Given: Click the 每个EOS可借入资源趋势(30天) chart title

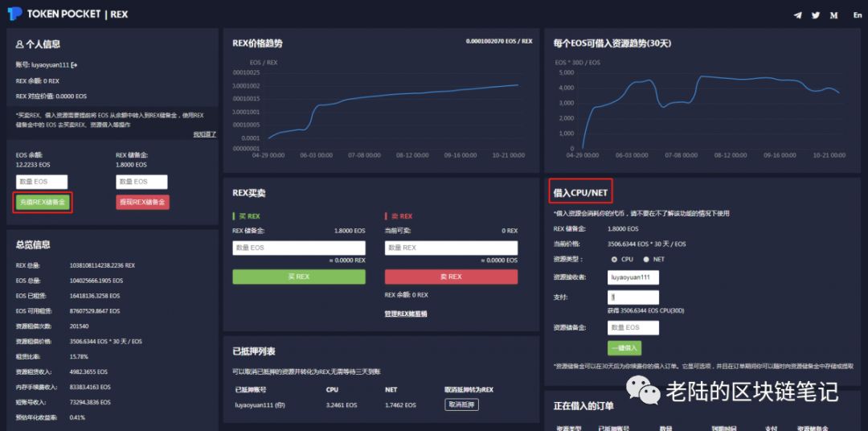Looking at the screenshot, I should pos(612,43).
